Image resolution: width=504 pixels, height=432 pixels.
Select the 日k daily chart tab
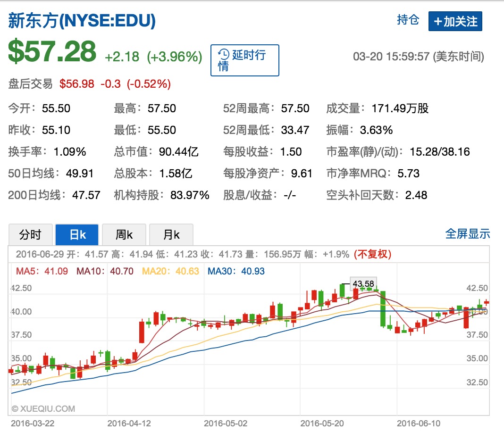(77, 234)
